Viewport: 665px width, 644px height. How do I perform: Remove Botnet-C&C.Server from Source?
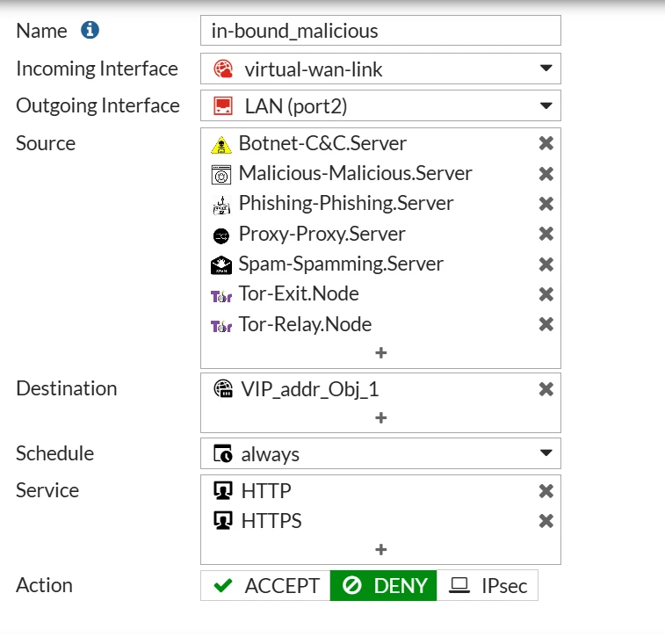pos(546,143)
